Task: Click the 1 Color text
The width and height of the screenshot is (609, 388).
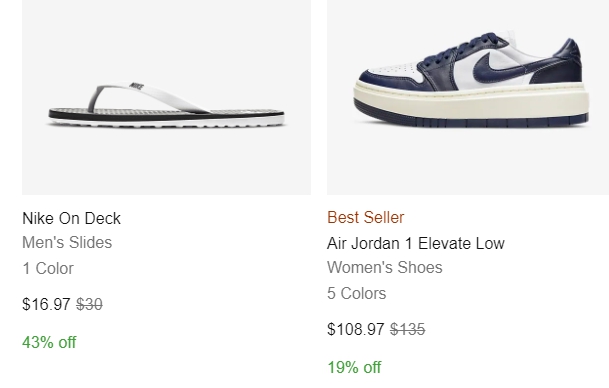Action: click(48, 268)
